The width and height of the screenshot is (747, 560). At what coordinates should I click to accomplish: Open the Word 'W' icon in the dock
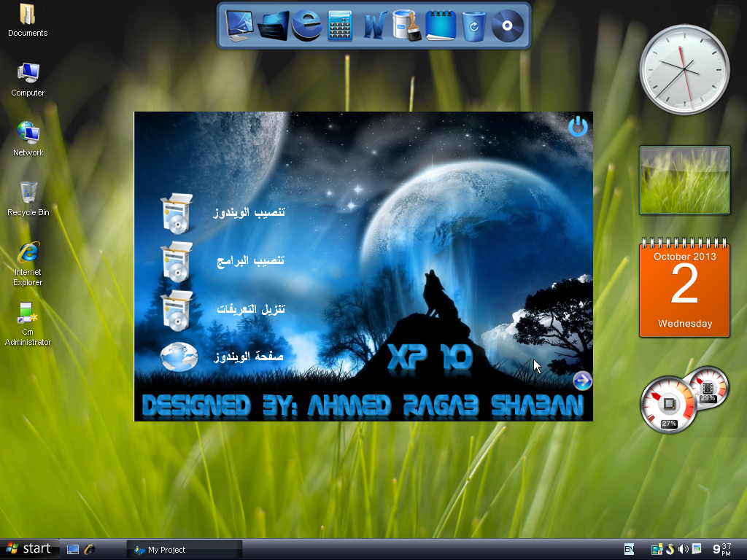[x=374, y=26]
